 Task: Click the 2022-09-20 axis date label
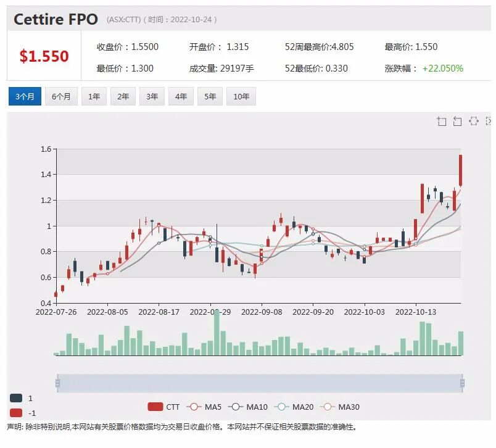pyautogui.click(x=313, y=312)
